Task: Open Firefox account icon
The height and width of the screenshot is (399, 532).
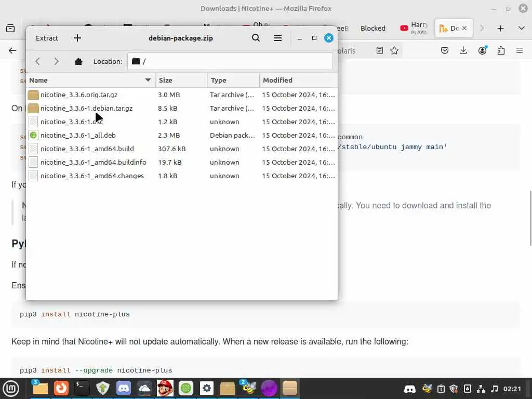Action: 482,50
